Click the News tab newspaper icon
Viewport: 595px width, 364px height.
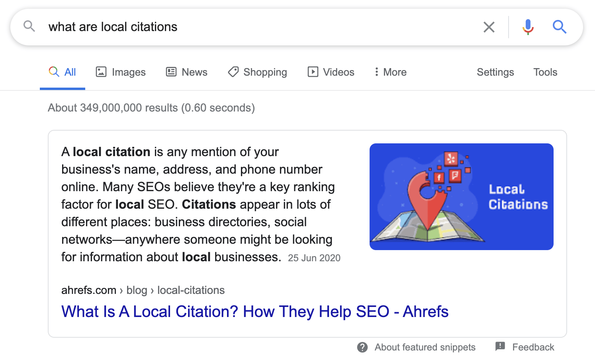point(171,72)
